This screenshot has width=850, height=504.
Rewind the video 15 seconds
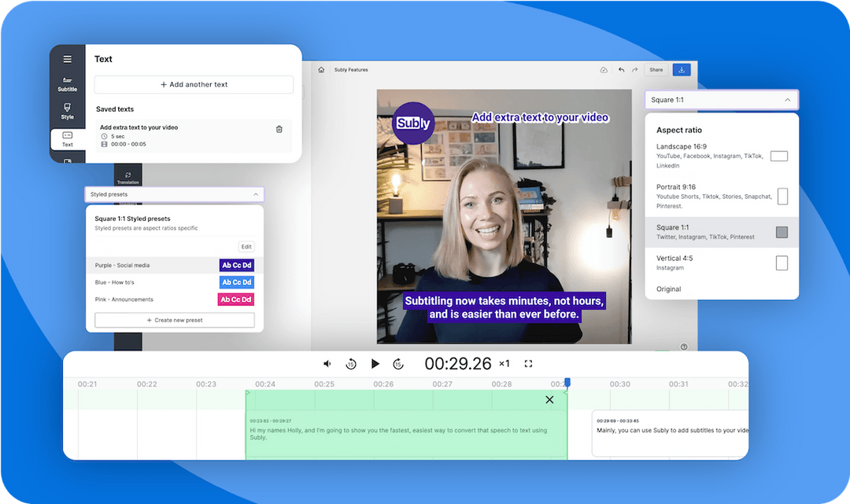click(351, 363)
